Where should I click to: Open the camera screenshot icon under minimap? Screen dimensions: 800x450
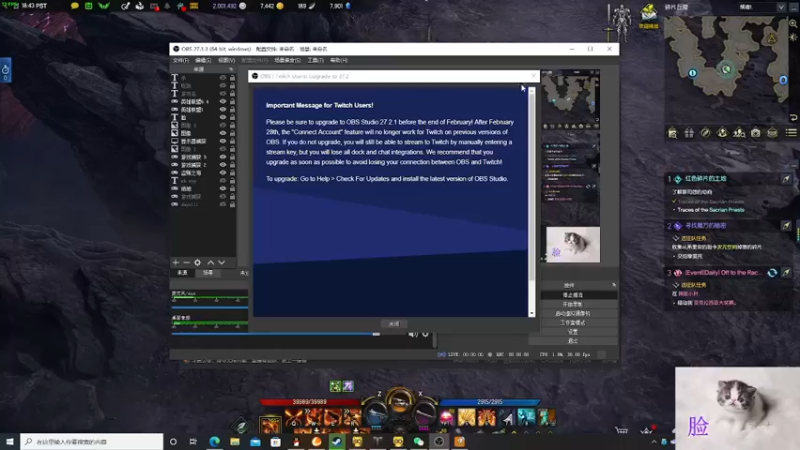756,133
